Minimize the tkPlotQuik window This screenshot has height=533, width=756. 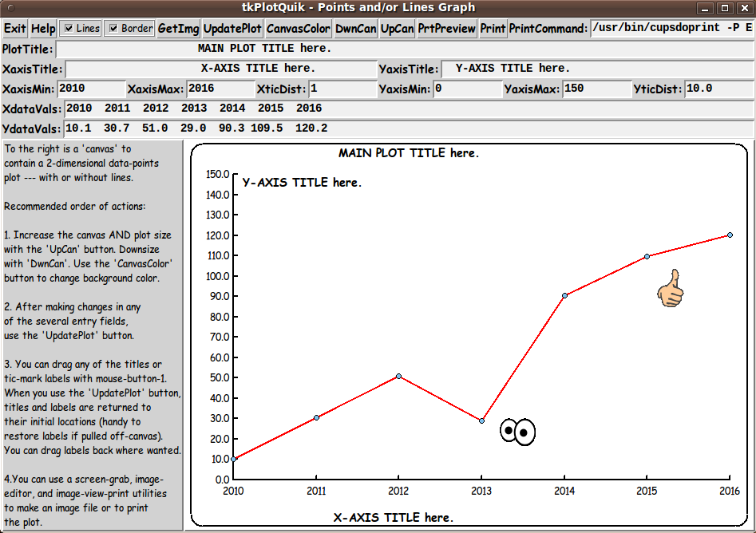(x=704, y=8)
